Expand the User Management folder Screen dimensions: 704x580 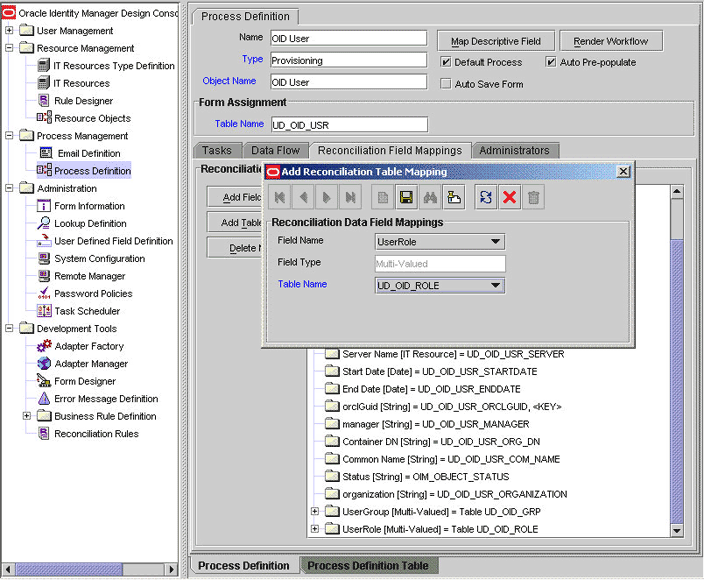pos(9,31)
